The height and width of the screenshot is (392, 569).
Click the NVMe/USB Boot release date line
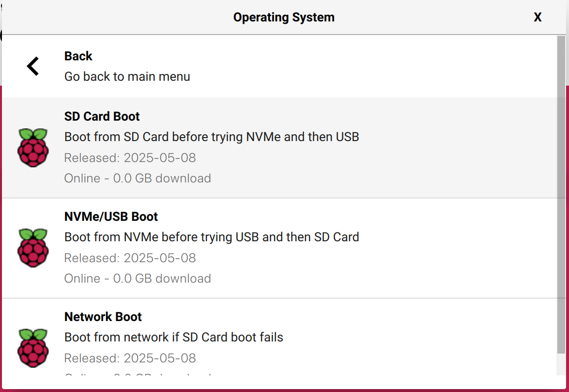pyautogui.click(x=130, y=258)
